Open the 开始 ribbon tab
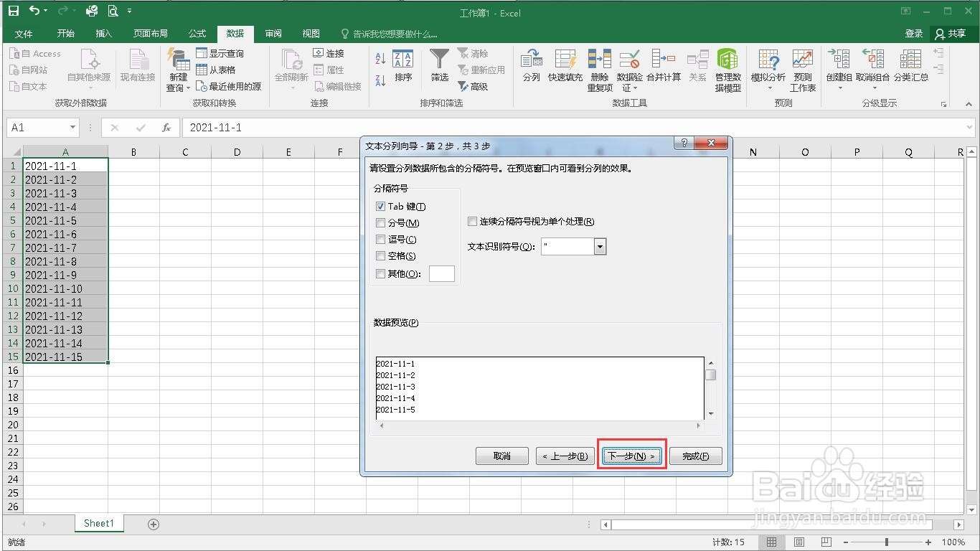This screenshot has width=980, height=551. tap(65, 33)
